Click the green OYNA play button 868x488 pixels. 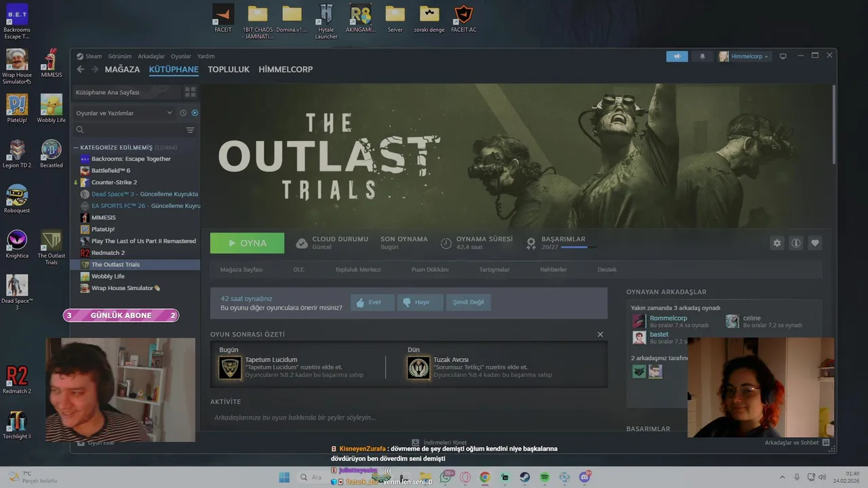247,243
